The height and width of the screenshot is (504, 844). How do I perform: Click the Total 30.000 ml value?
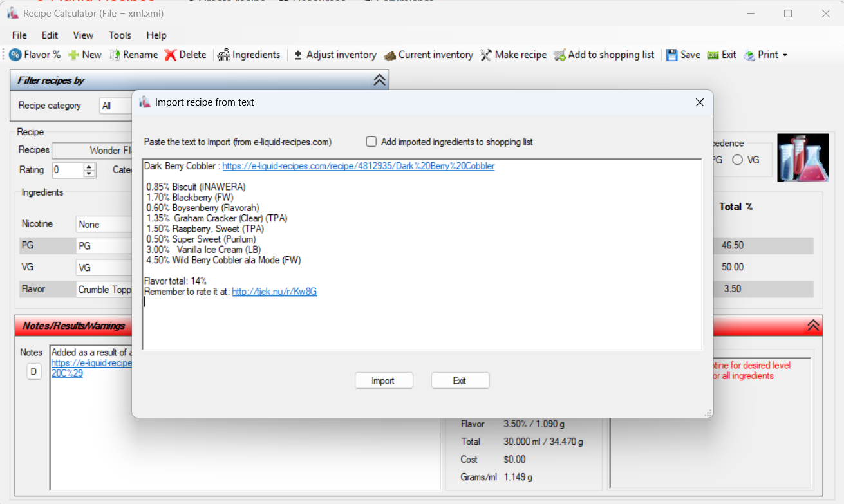(x=543, y=442)
